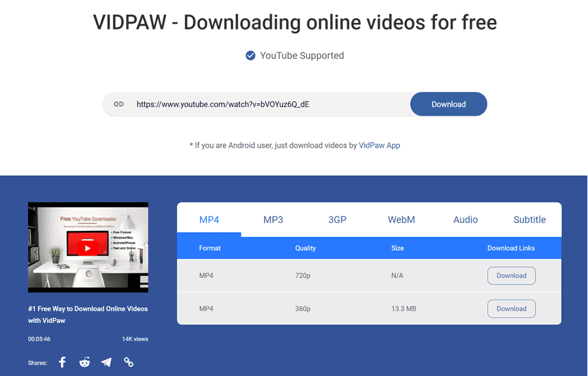Viewport: 588px width, 376px height.
Task: Click MP4 format cell in 360p row
Action: (206, 309)
